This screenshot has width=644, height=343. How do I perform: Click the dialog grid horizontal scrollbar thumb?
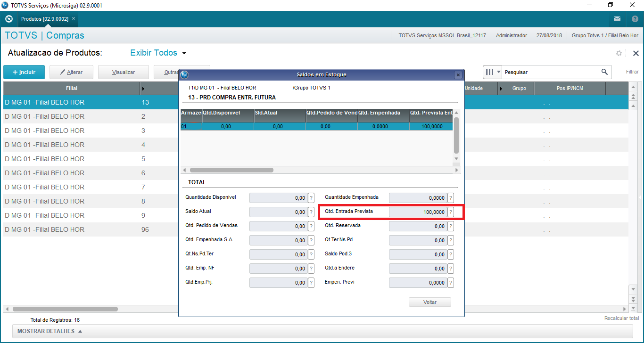[x=231, y=170]
